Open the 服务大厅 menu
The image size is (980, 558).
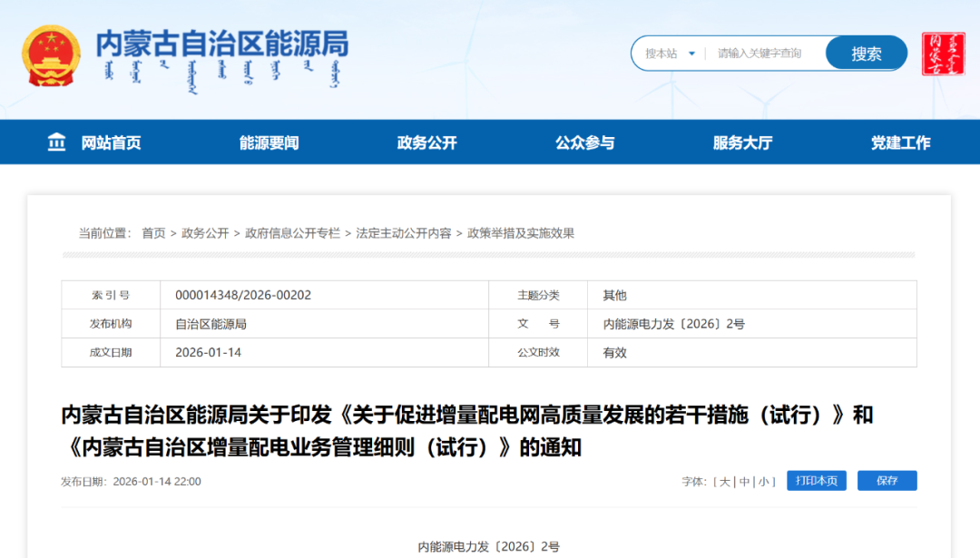741,142
